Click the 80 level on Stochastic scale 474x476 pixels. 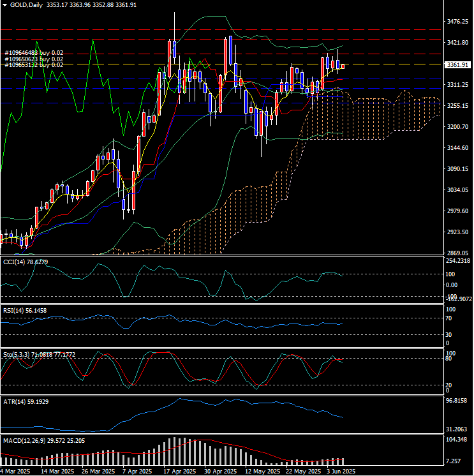tap(448, 359)
